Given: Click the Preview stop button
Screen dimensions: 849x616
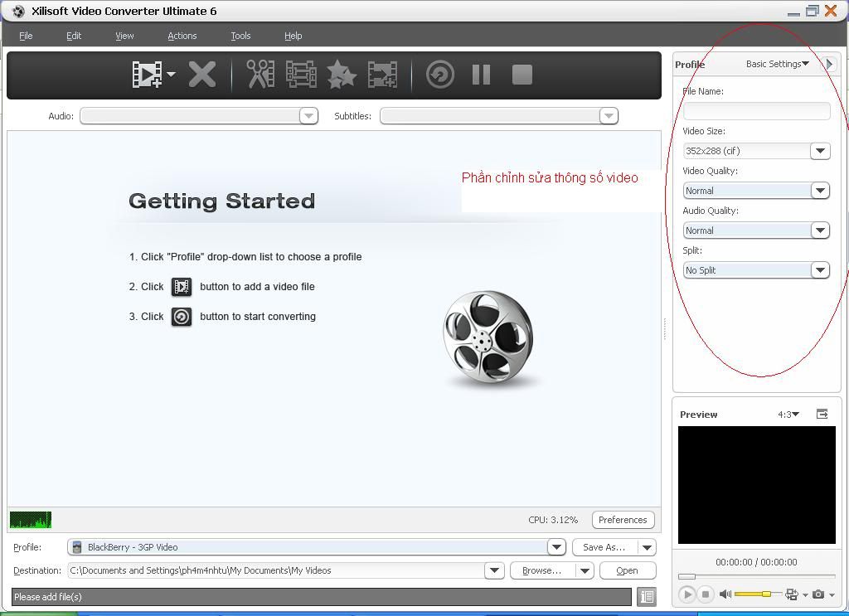Looking at the screenshot, I should (x=705, y=594).
